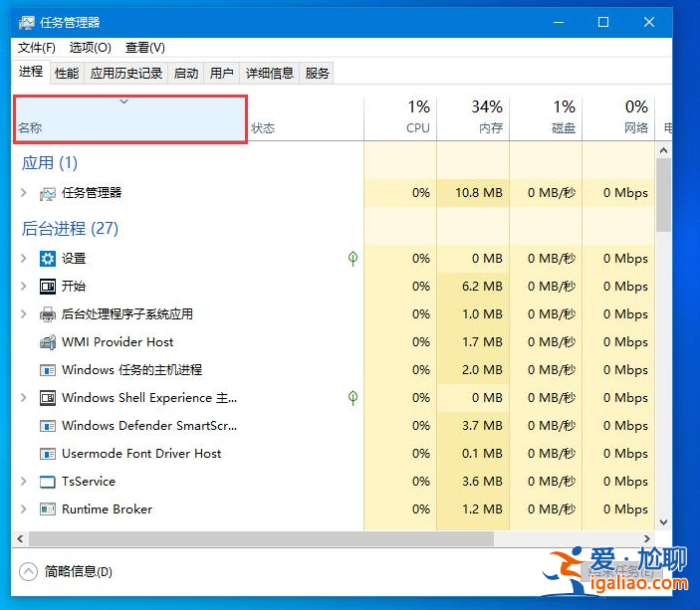700x610 pixels.
Task: Click the 简略信息(D) button
Action: (x=66, y=571)
